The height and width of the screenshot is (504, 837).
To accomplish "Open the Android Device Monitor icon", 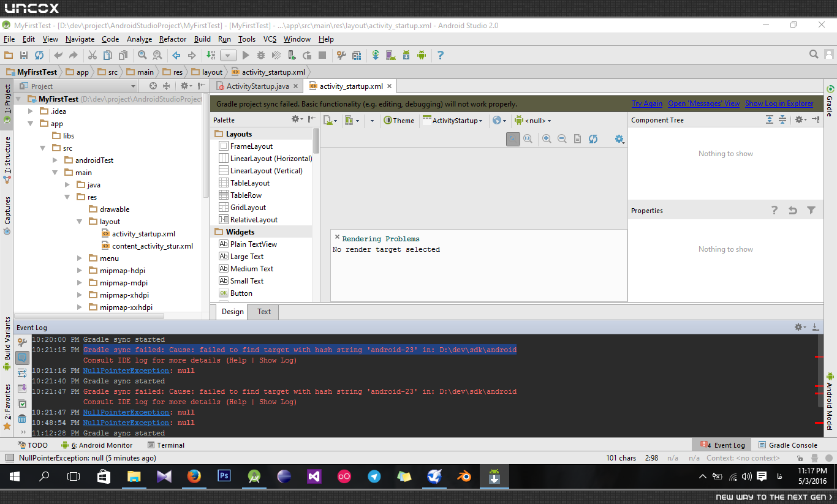I will [x=421, y=55].
